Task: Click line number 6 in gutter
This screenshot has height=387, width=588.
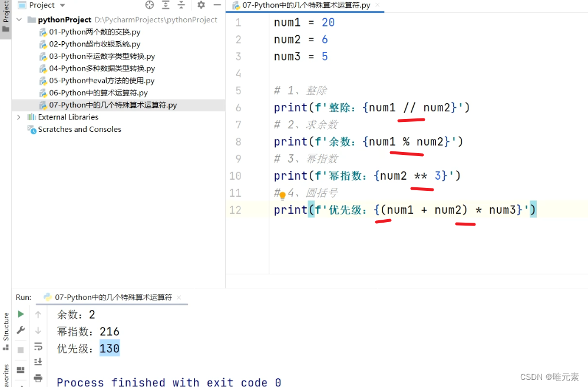Action: click(239, 108)
